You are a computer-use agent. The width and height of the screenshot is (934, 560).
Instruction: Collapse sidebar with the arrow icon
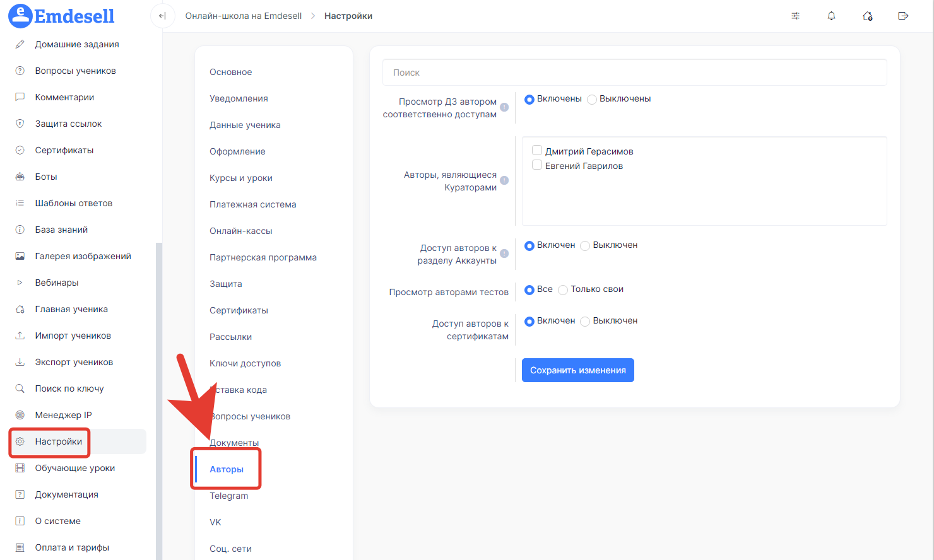(x=162, y=16)
